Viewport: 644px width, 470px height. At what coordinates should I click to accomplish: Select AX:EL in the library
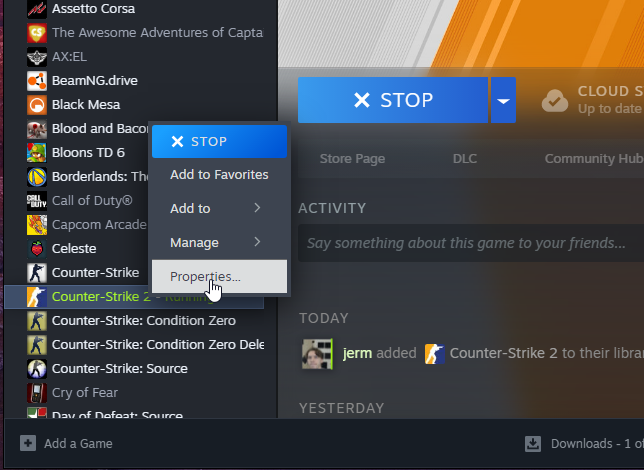(x=69, y=57)
